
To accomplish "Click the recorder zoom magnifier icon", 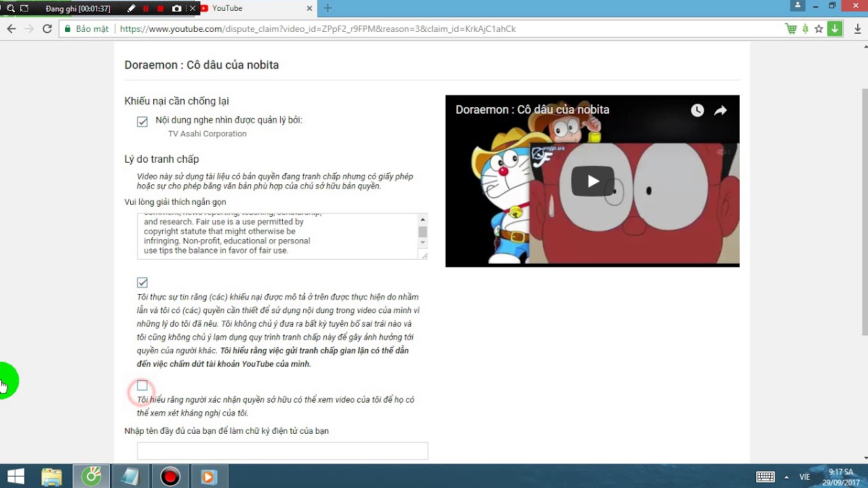I will point(11,9).
